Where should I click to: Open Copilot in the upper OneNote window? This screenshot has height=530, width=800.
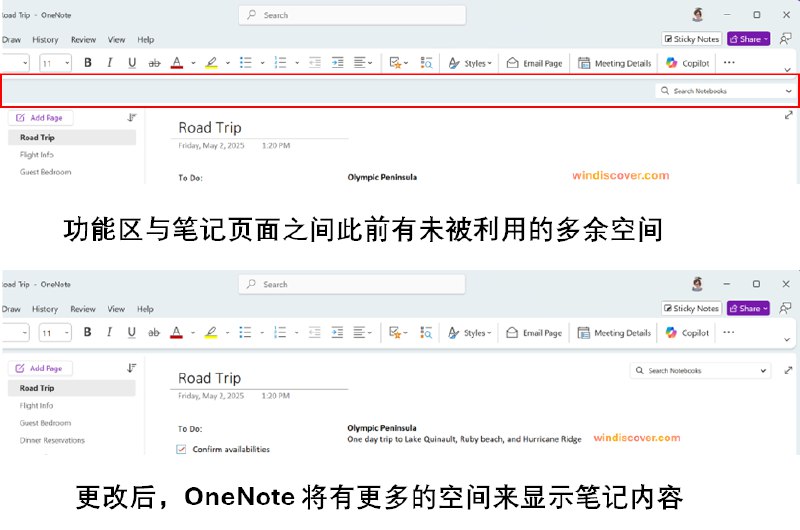pyautogui.click(x=688, y=63)
